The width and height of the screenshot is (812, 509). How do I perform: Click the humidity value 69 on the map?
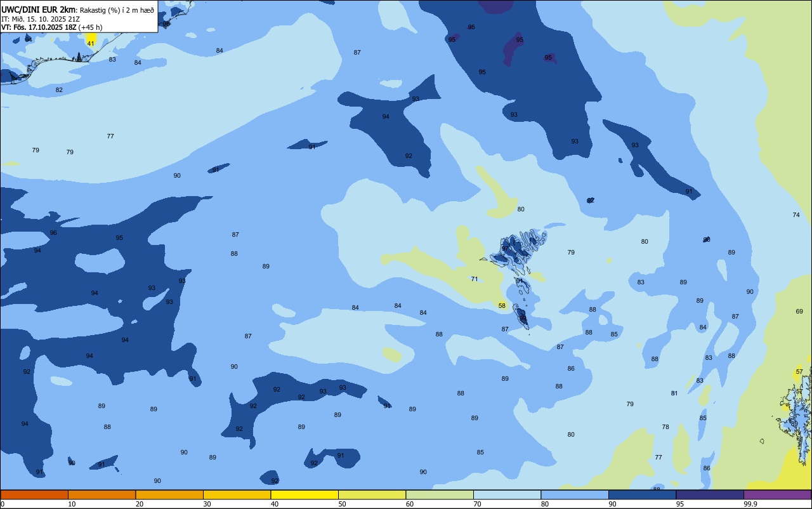click(x=799, y=312)
